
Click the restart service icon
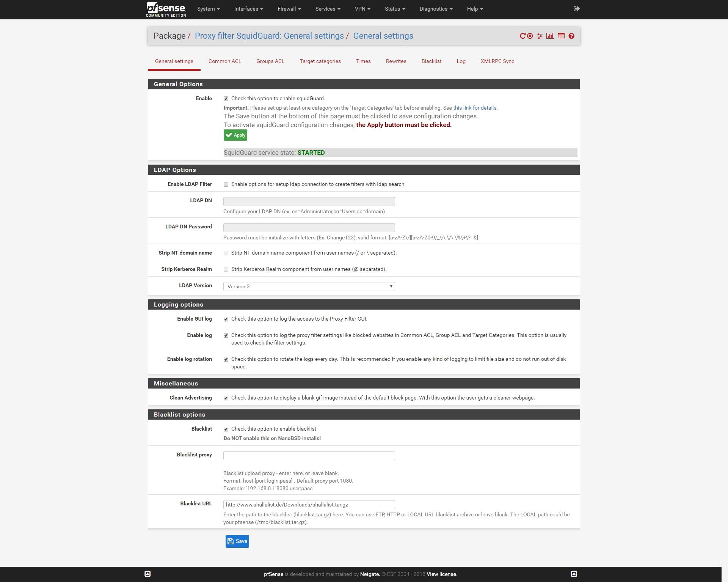point(522,36)
